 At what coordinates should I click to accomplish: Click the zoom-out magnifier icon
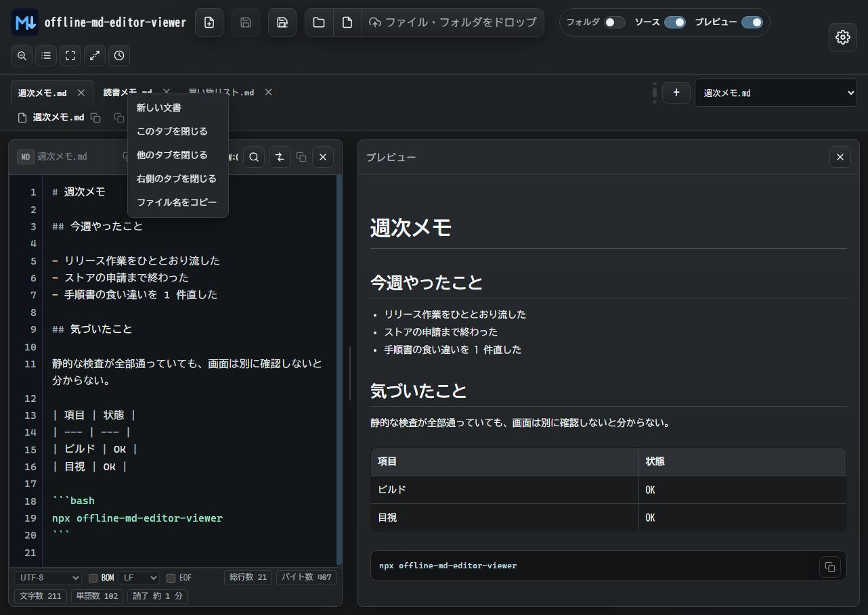[x=22, y=55]
